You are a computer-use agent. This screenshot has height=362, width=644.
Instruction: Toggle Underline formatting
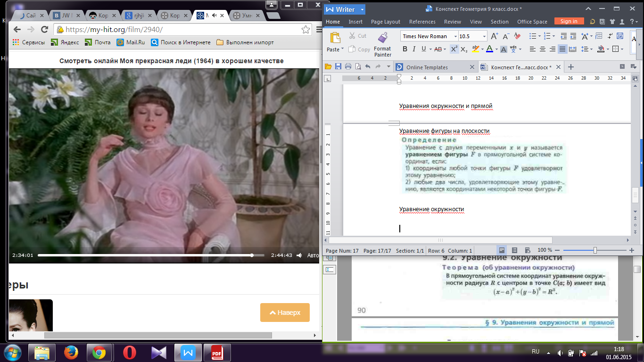tap(423, 49)
